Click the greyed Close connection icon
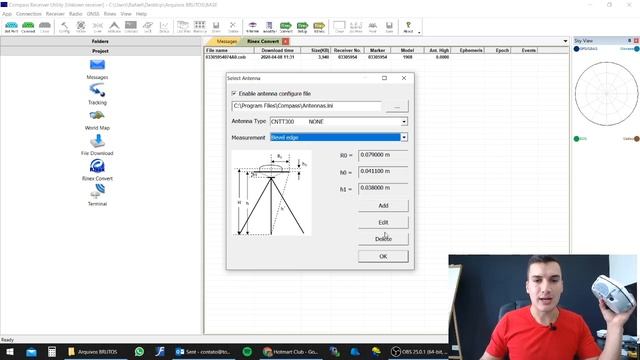This screenshot has width=640, height=360. 44,27
